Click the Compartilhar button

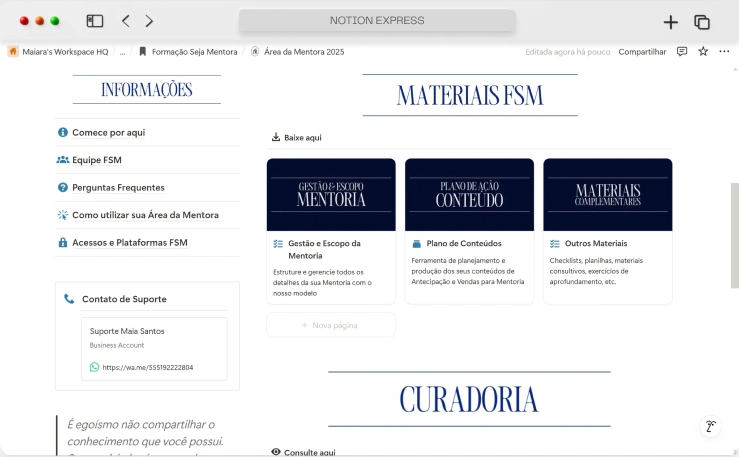point(642,52)
